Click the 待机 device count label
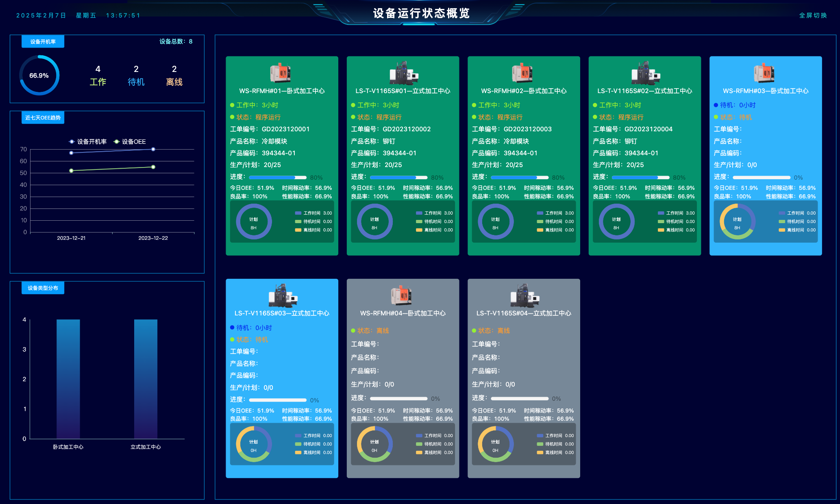Image resolution: width=840 pixels, height=504 pixels. point(136,82)
